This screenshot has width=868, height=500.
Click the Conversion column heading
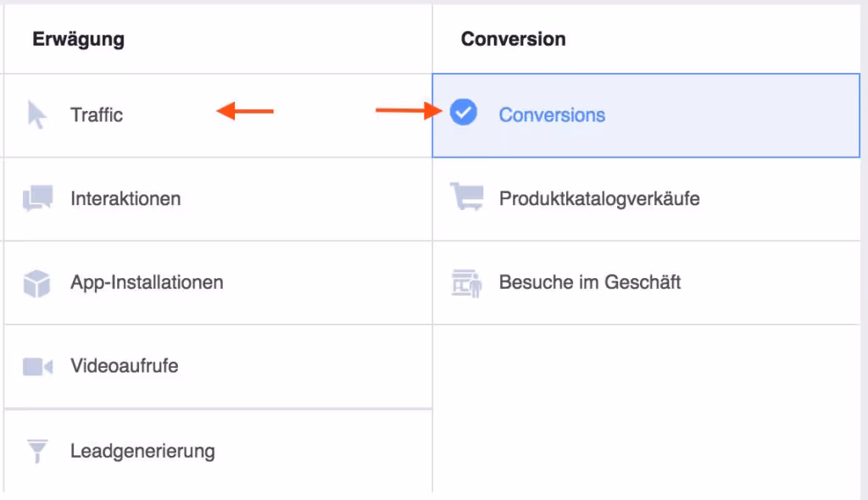point(513,39)
